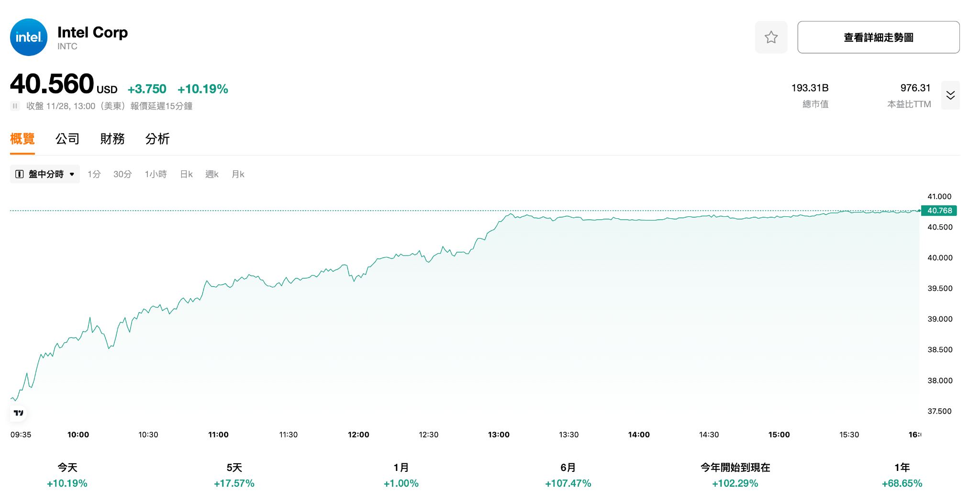The width and height of the screenshot is (980, 503).
Task: Click the Intel logo icon
Action: point(29,37)
